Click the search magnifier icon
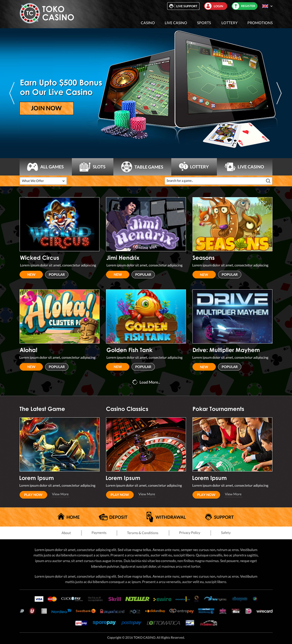Image resolution: width=292 pixels, height=644 pixels. point(268,181)
